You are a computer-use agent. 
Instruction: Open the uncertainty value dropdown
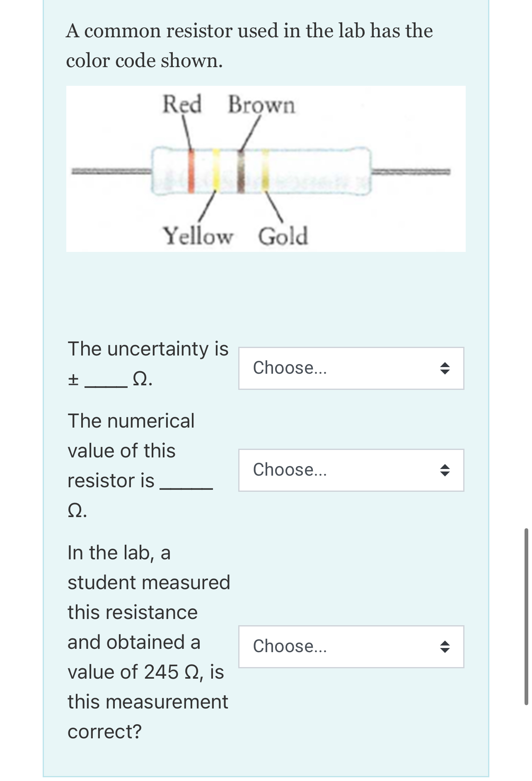[350, 368]
